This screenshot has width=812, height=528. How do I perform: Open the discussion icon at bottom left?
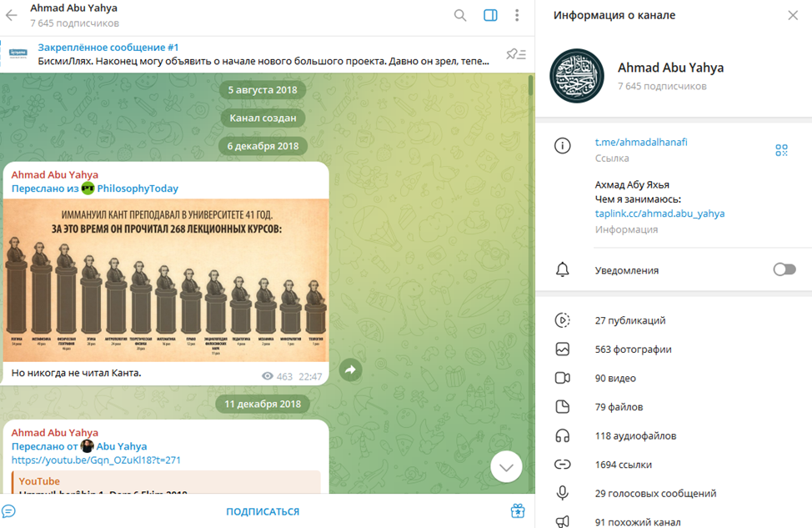9,510
